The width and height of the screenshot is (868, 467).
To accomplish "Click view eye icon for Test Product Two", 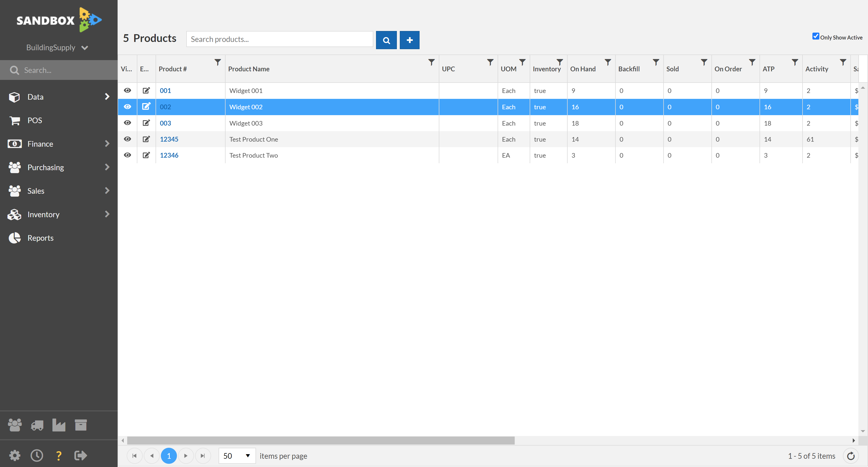I will [x=127, y=155].
